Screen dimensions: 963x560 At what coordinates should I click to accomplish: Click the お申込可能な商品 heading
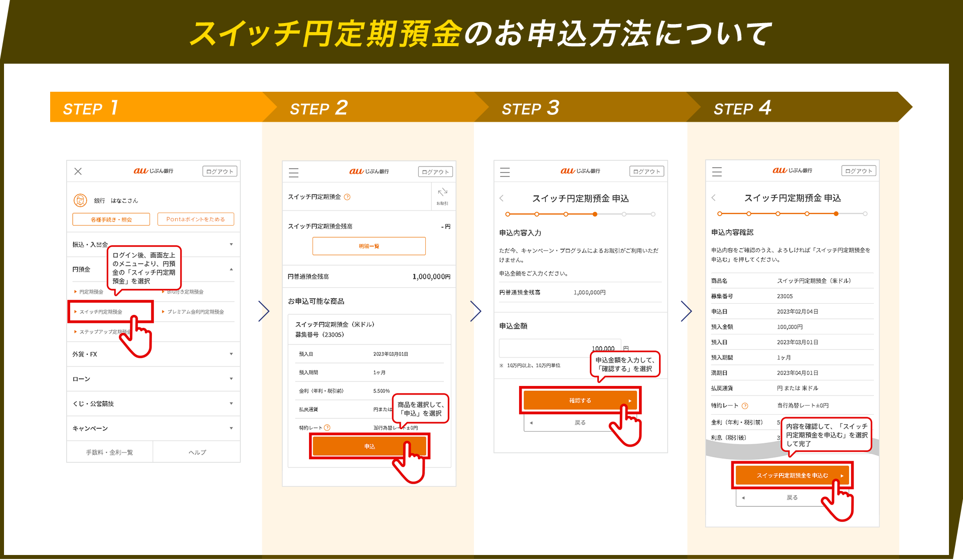click(x=316, y=301)
